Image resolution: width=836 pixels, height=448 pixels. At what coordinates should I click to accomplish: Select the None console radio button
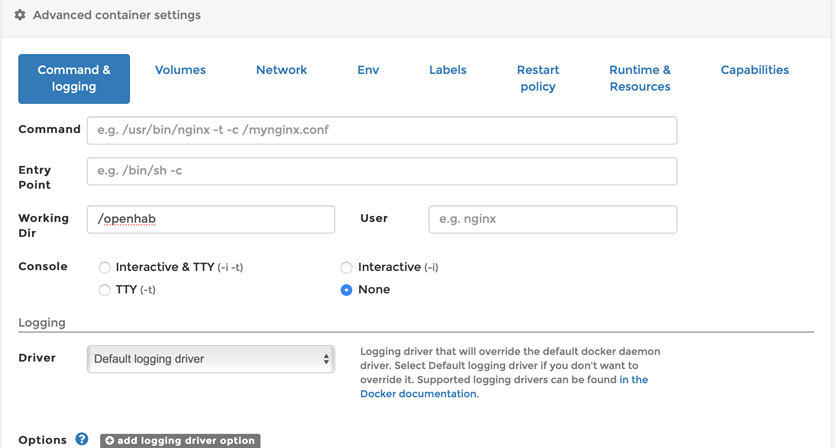347,290
